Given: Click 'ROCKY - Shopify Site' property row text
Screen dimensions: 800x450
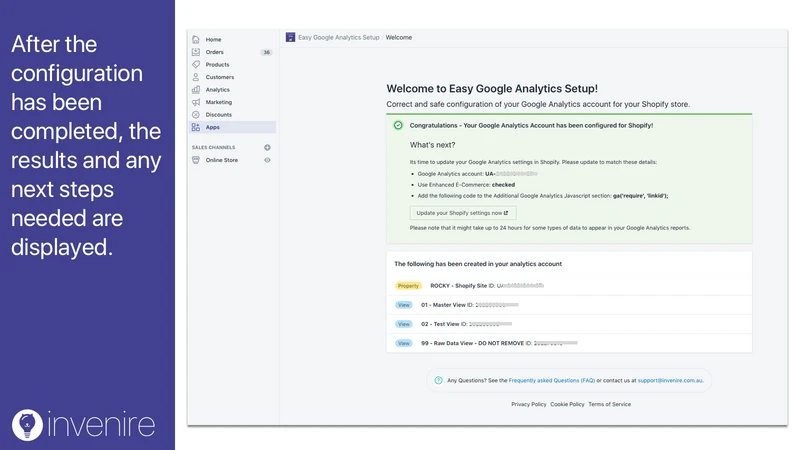Looking at the screenshot, I should [x=459, y=286].
